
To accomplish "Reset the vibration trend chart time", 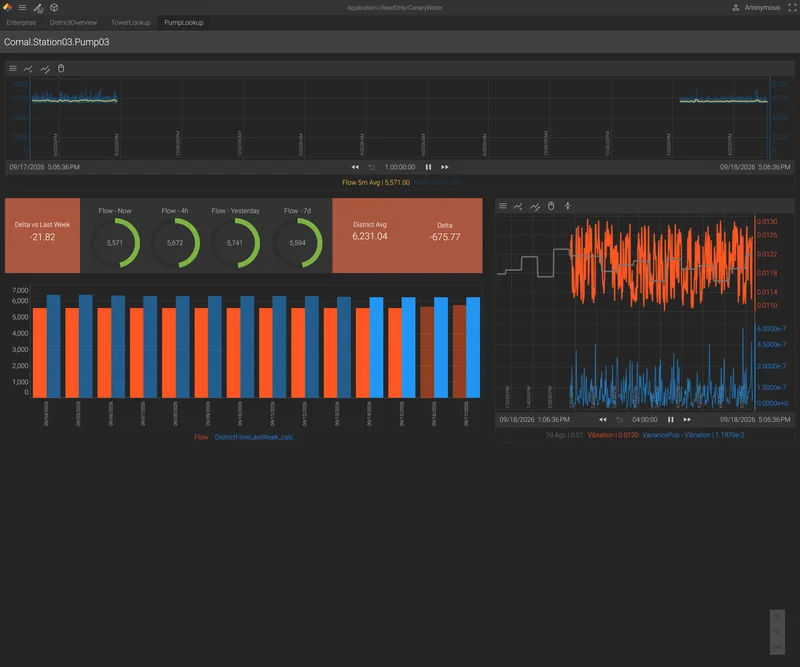I will coord(619,419).
